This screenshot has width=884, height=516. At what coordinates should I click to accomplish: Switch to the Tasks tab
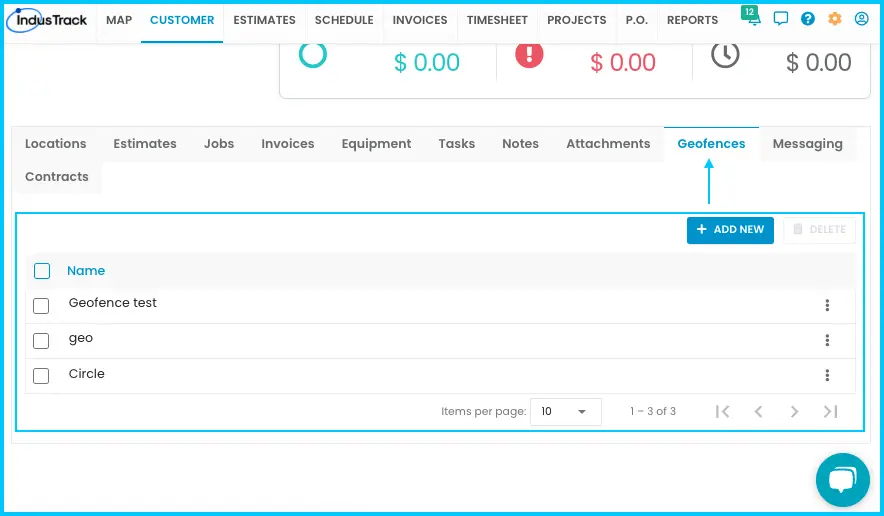tap(457, 144)
